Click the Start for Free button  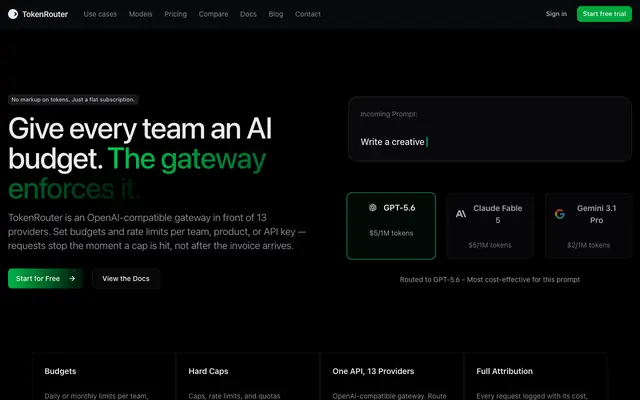coord(46,278)
